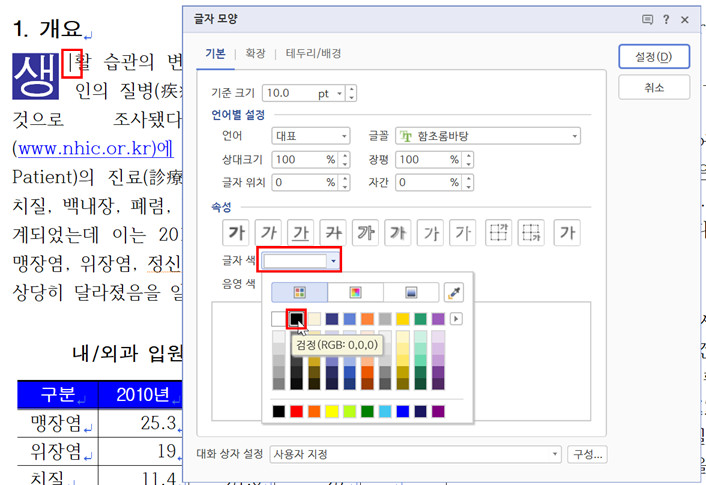
Task: Open the color spectrum palette tab
Action: click(x=354, y=292)
